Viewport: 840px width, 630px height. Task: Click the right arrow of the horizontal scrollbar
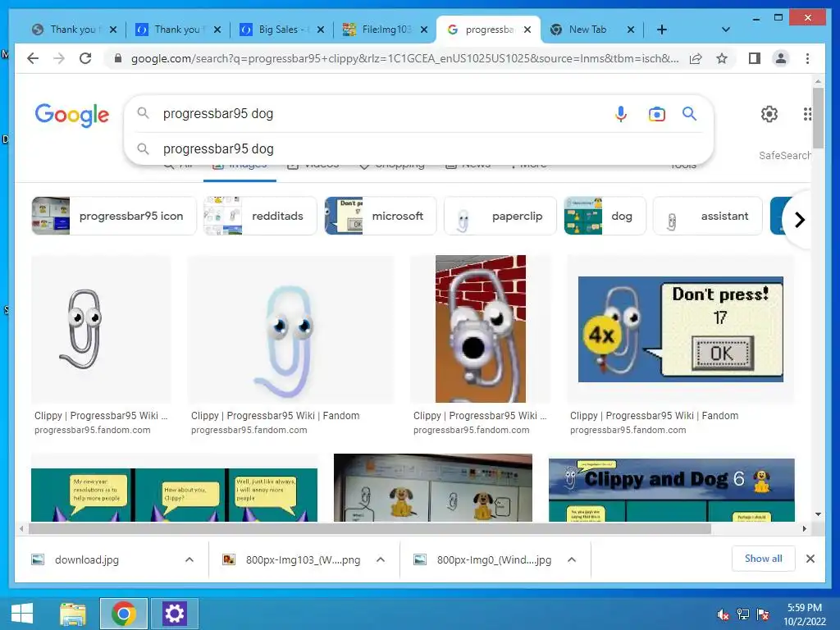click(x=804, y=529)
